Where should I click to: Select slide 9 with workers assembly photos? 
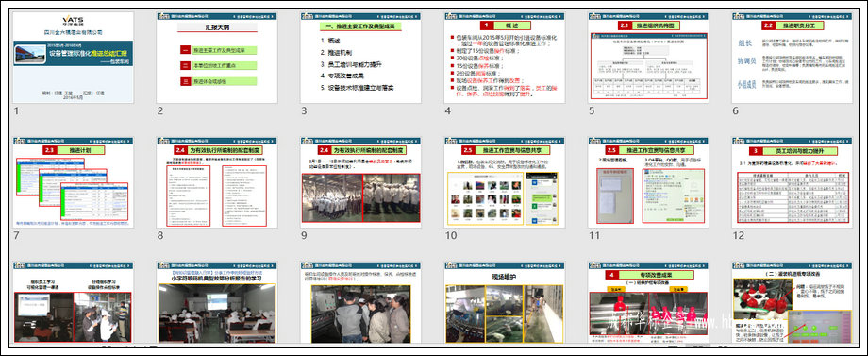coord(360,182)
